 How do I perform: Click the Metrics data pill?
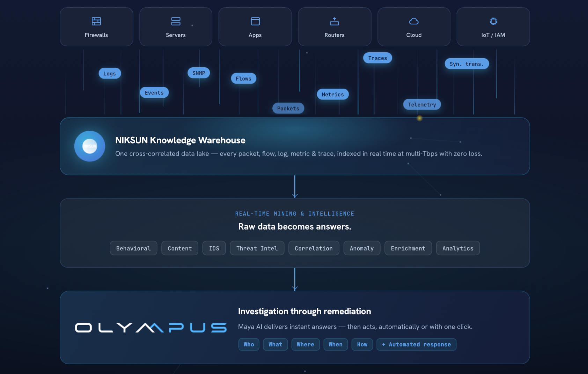[x=333, y=94]
